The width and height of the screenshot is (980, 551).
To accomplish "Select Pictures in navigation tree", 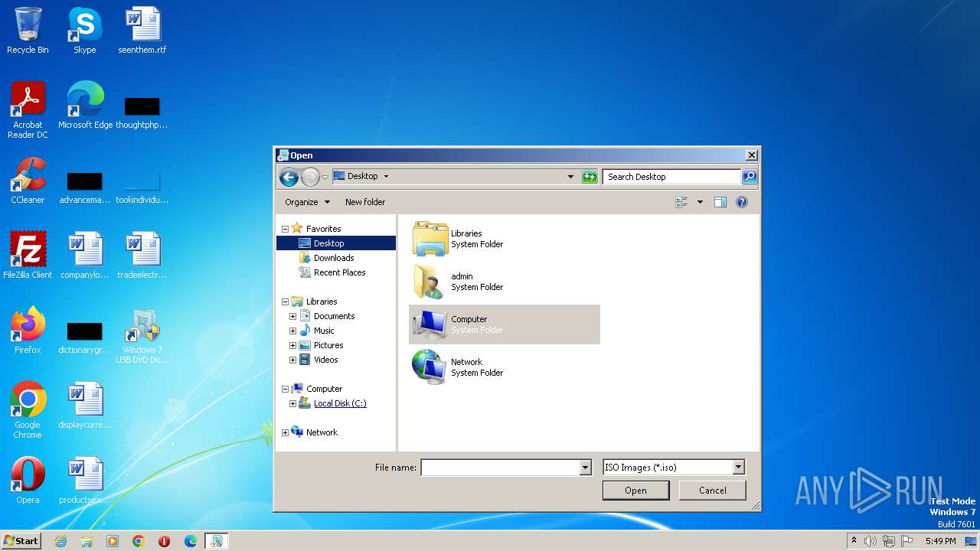I will coord(328,345).
